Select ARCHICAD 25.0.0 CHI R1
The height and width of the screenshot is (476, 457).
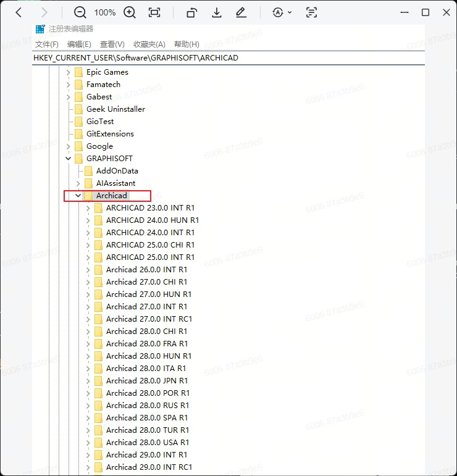150,245
